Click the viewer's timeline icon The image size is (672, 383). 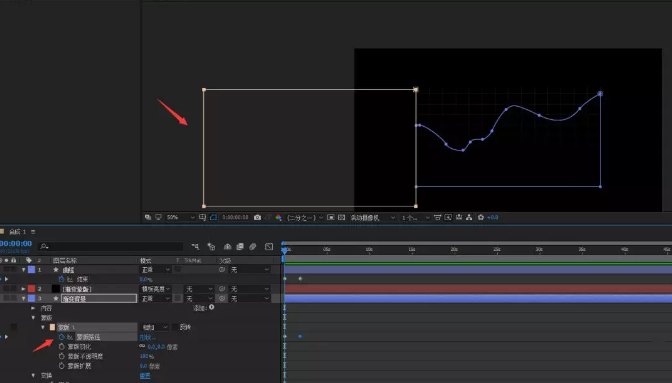(x=459, y=218)
